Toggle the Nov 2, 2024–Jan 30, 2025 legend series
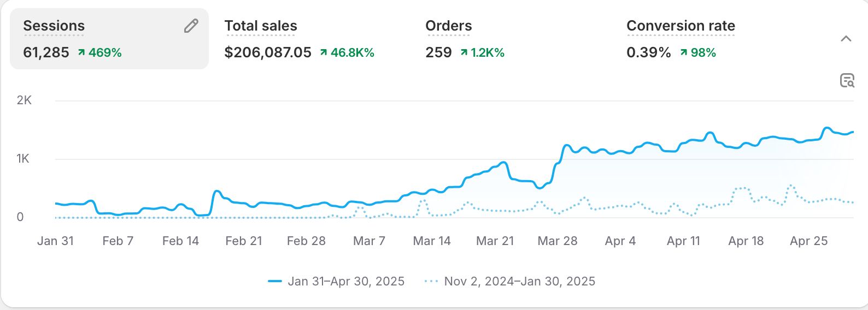The image size is (868, 310). click(x=519, y=282)
